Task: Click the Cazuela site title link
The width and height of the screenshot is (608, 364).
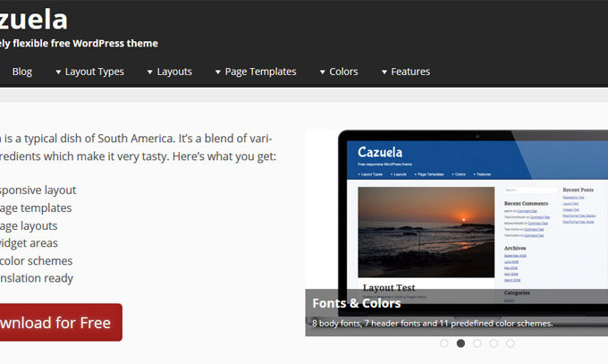Action: coord(34,18)
